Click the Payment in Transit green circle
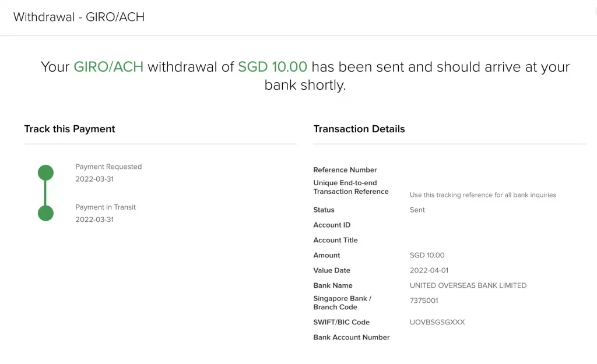The width and height of the screenshot is (597, 364). pyautogui.click(x=45, y=213)
